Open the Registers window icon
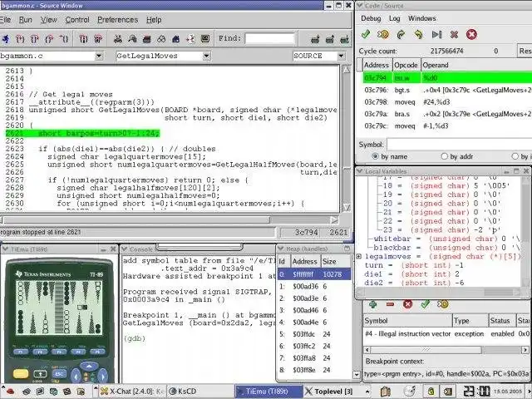Image resolution: width=532 pixels, height=399 pixels. 118,39
